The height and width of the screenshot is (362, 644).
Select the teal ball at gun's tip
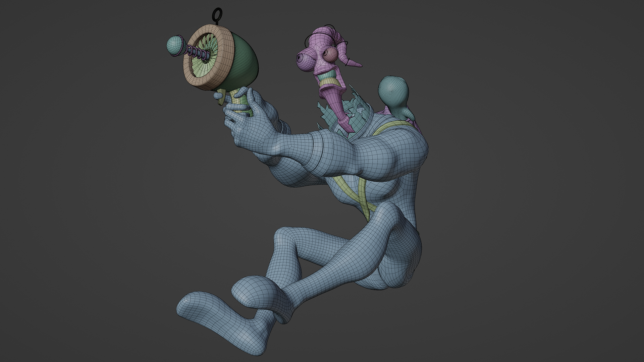coord(175,46)
